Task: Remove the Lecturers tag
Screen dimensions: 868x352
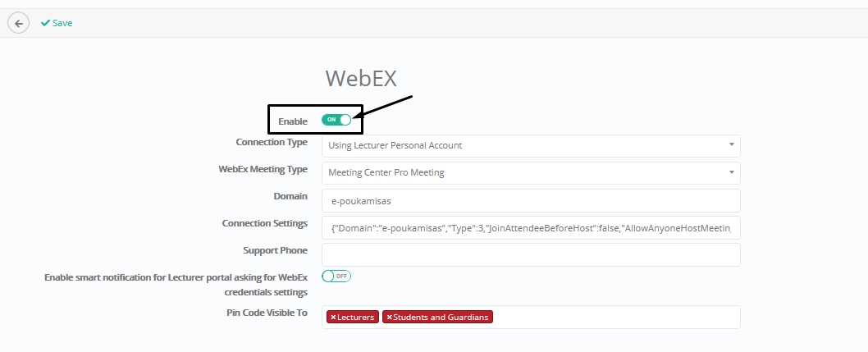Action: coord(333,318)
